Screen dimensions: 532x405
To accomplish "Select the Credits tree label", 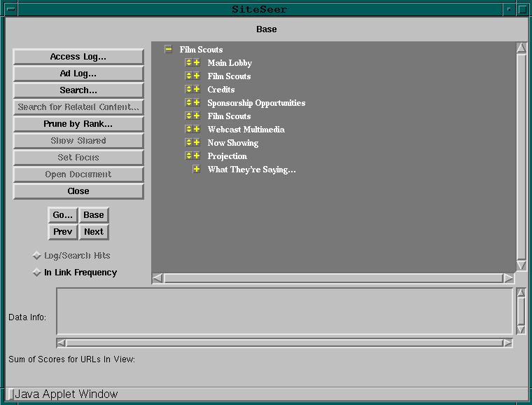I will [x=221, y=90].
